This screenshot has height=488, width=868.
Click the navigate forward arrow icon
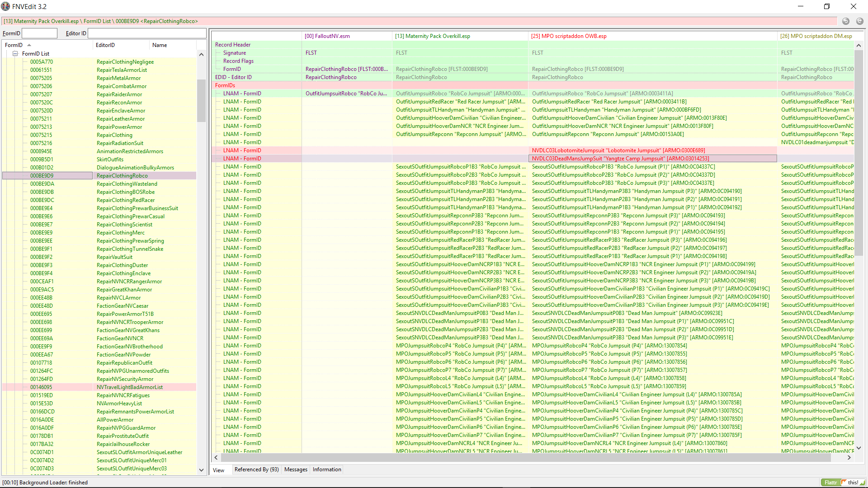[859, 21]
